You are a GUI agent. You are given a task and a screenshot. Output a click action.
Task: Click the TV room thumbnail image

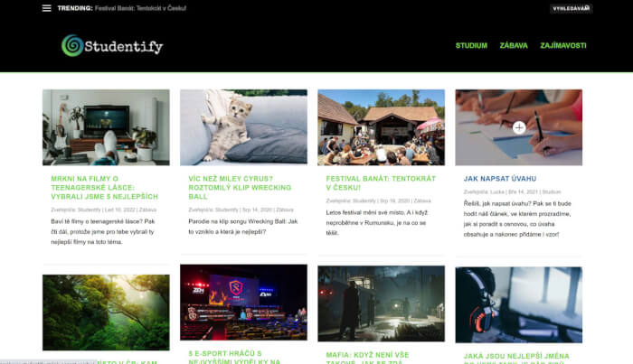pos(106,127)
